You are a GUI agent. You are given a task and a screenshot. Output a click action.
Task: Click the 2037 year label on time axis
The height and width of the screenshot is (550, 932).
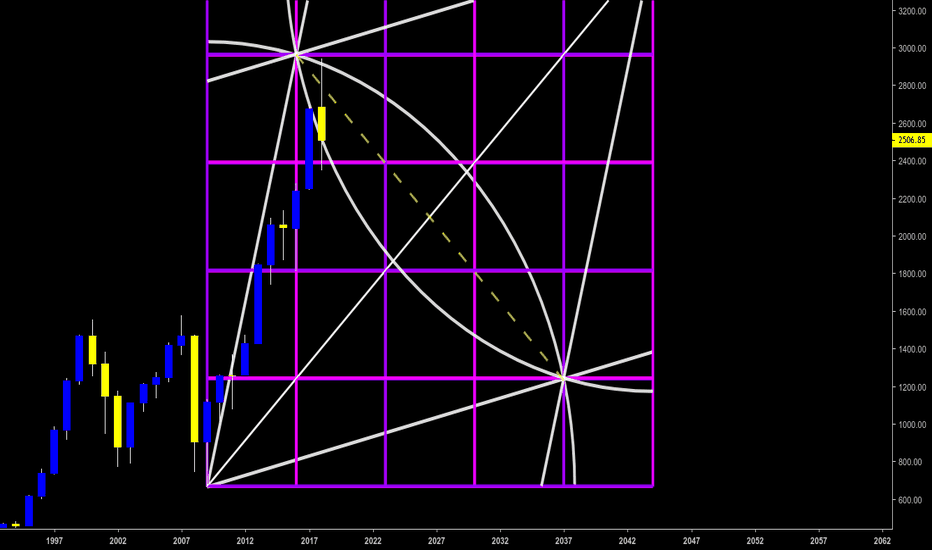pyautogui.click(x=563, y=540)
